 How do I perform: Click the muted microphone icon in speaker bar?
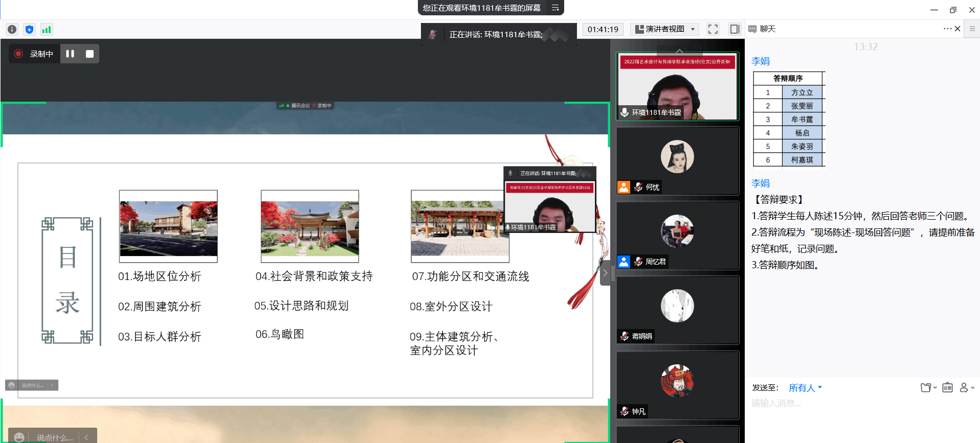point(433,34)
